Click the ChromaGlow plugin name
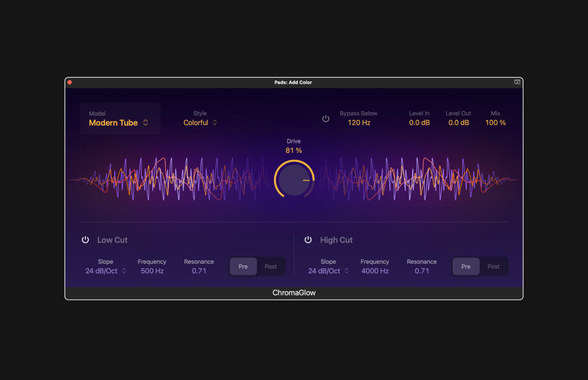Image resolution: width=588 pixels, height=380 pixels. coord(294,292)
